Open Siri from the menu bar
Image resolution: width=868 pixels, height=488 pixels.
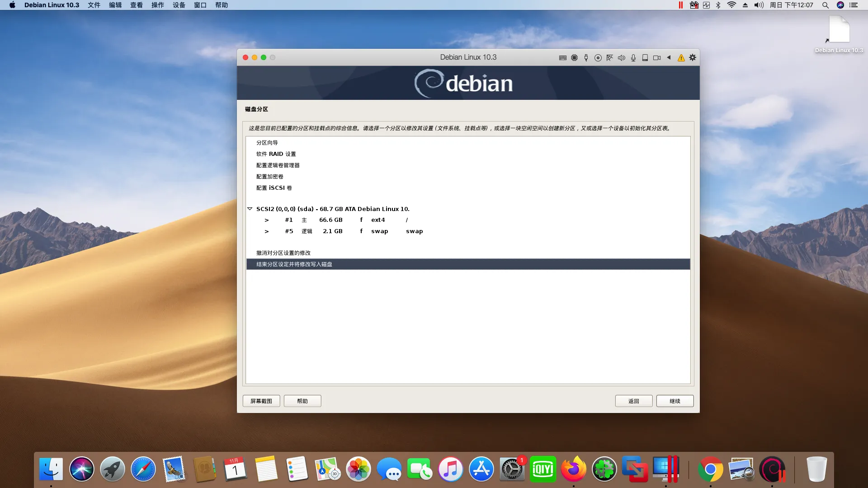point(840,5)
